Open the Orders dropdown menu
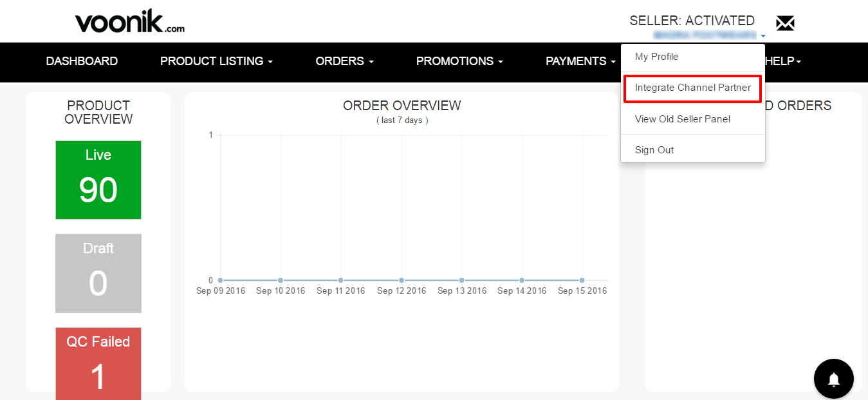868x400 pixels. point(344,61)
